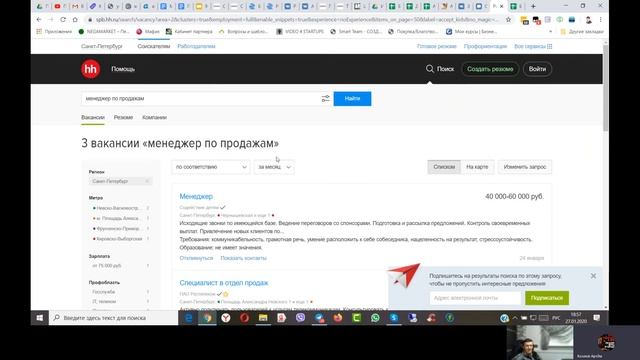Select the 'Соискателям' top navigation item
640x360 pixels.
153,46
